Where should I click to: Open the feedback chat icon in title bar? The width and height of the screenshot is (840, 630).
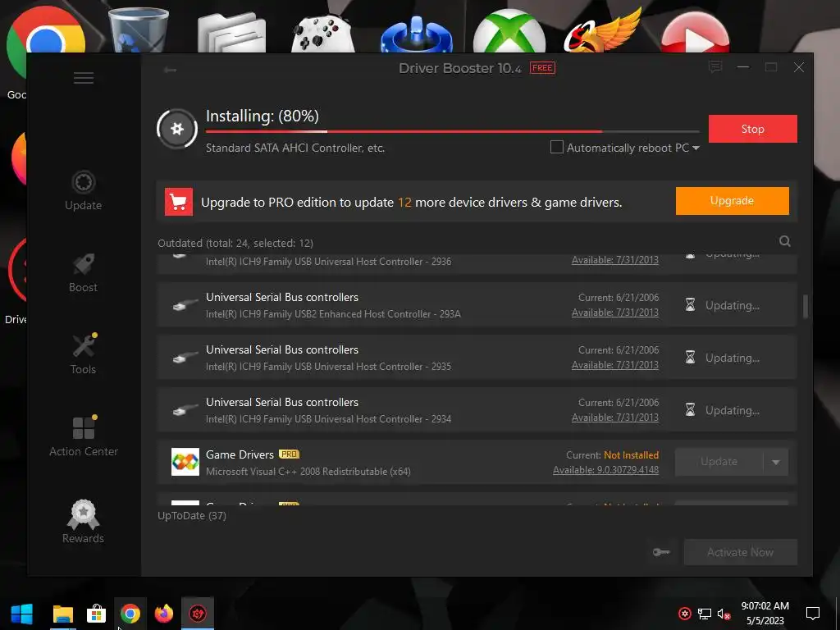click(x=715, y=67)
